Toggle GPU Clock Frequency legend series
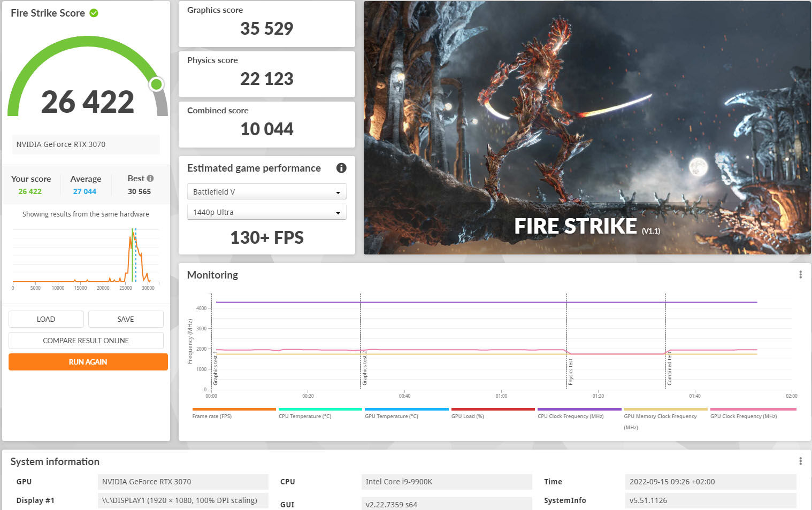The height and width of the screenshot is (510, 812). 753,413
